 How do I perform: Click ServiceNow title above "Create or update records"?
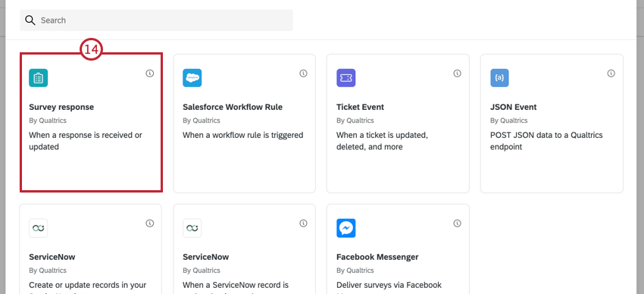click(x=52, y=257)
